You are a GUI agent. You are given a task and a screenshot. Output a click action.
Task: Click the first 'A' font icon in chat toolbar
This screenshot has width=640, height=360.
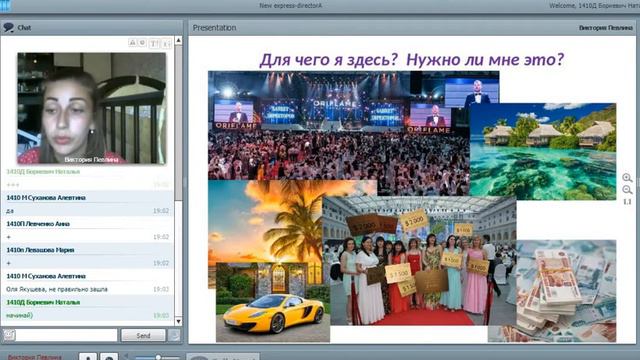[x=132, y=42]
